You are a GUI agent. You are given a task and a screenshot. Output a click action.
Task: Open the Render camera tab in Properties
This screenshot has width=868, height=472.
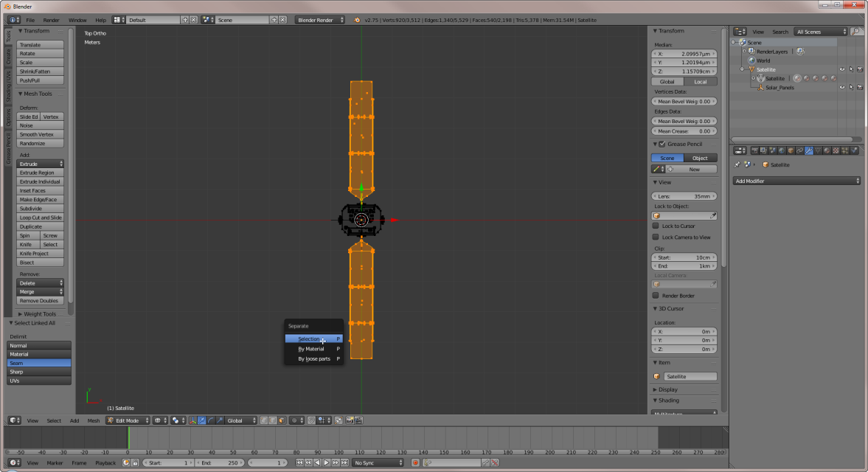pos(755,150)
